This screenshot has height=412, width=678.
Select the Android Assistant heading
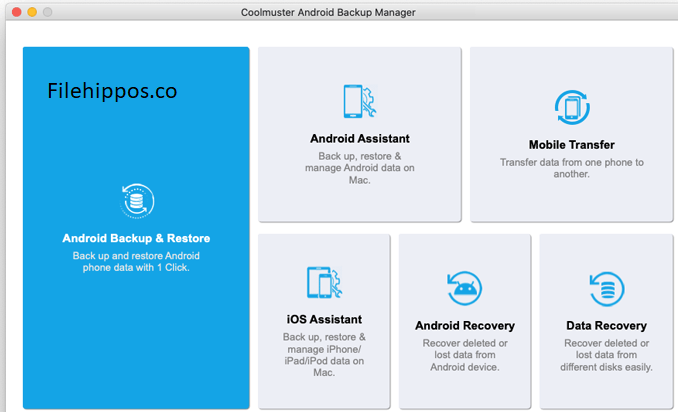pos(359,139)
